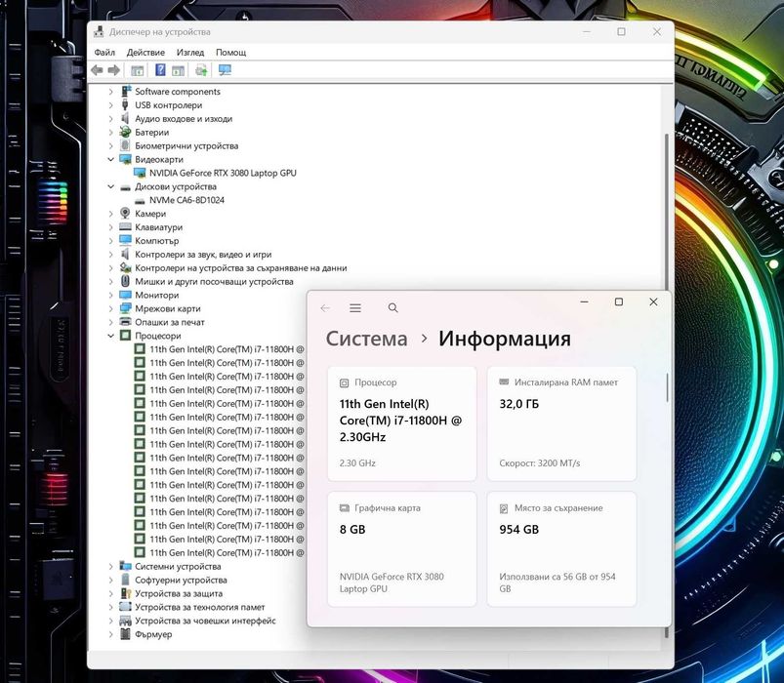Maximize the Settings Информация window
Viewport: 784px width, 683px height.
pyautogui.click(x=618, y=301)
